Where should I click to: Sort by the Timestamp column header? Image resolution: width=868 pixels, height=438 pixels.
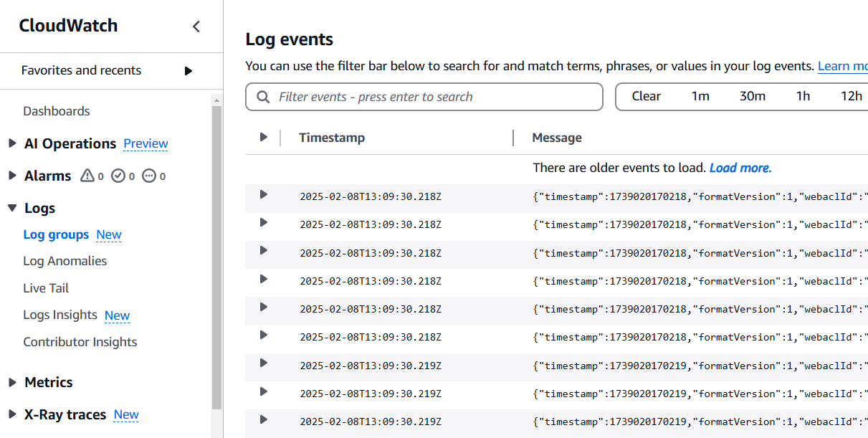pyautogui.click(x=332, y=138)
